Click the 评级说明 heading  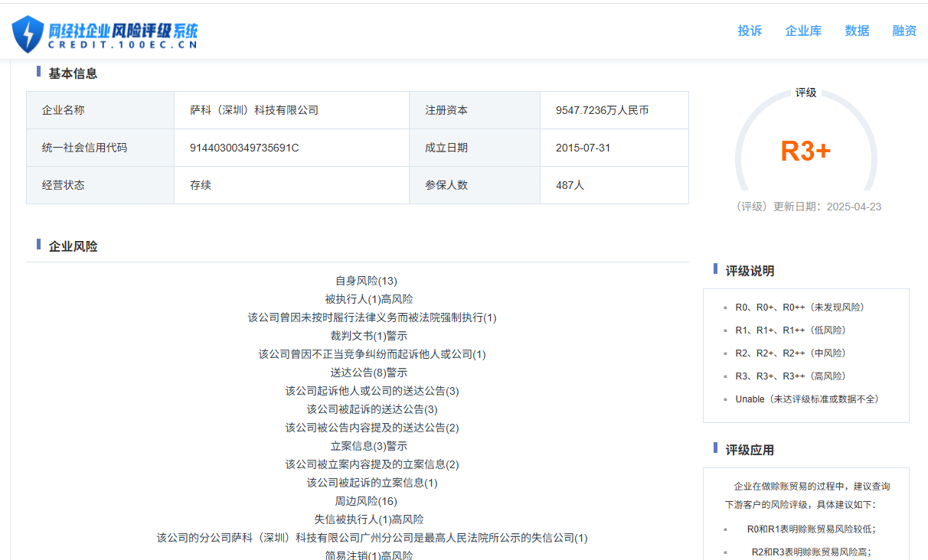pos(750,271)
